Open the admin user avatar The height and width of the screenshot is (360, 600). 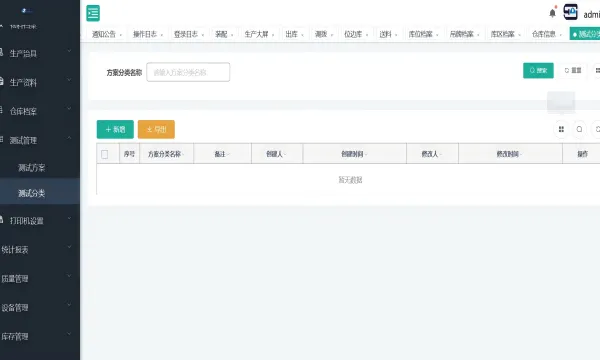(x=570, y=12)
